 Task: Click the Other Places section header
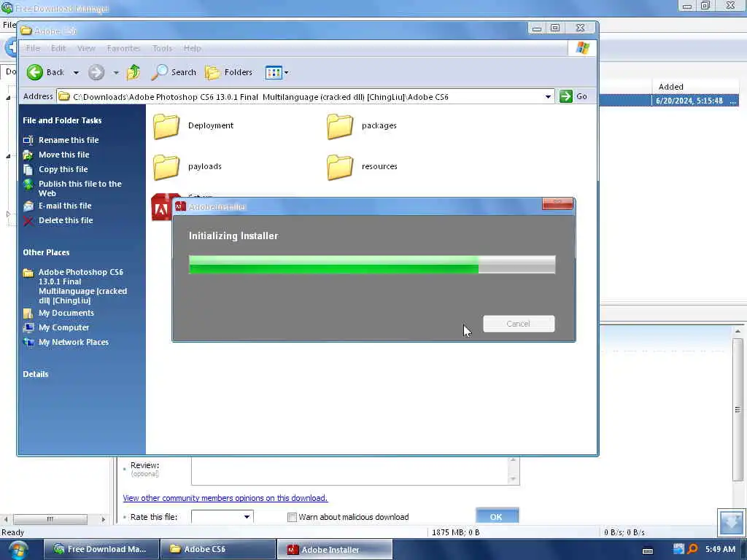46,252
